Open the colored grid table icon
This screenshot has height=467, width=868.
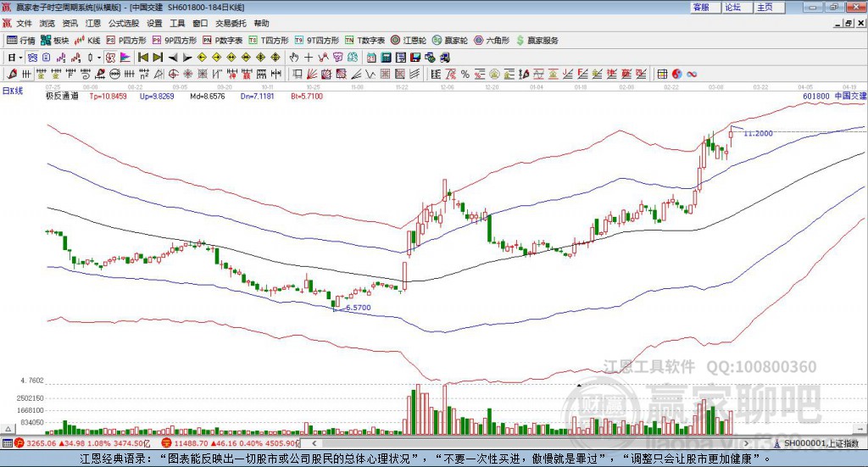[x=662, y=74]
